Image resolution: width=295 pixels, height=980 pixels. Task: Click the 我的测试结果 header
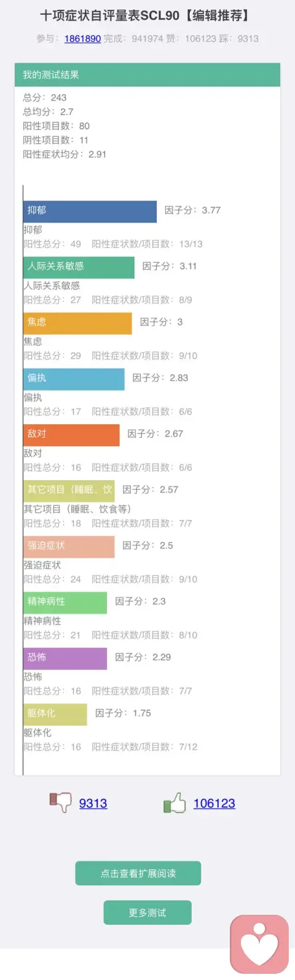click(x=147, y=75)
